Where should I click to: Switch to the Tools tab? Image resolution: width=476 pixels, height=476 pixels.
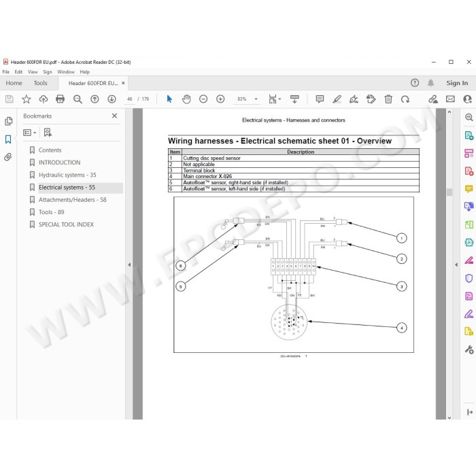(40, 83)
